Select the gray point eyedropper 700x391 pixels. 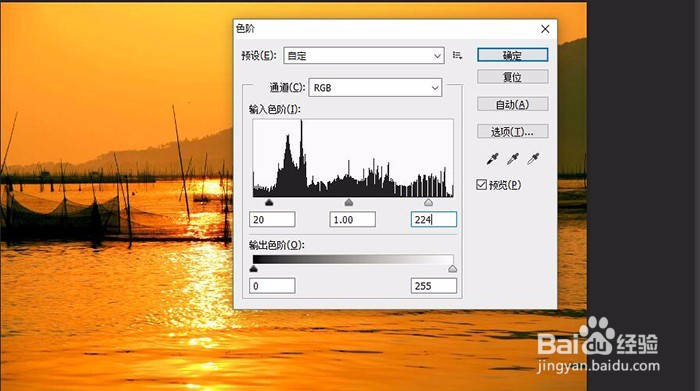[x=513, y=158]
